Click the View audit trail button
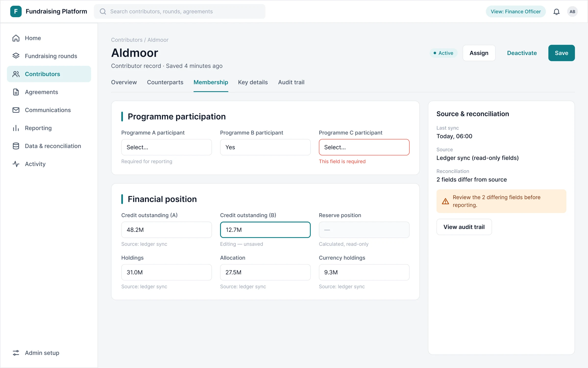Image resolution: width=588 pixels, height=368 pixels. tap(464, 227)
